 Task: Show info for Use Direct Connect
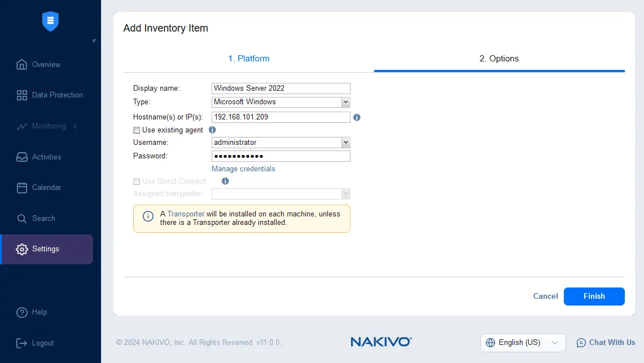point(225,181)
